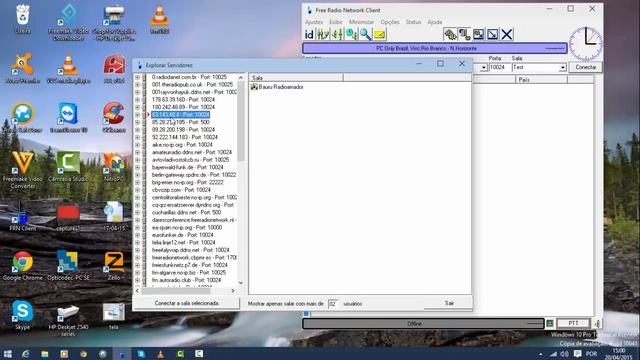This screenshot has width=640, height=360.
Task: Open the Recycle Bin icon
Action: click(x=22, y=19)
